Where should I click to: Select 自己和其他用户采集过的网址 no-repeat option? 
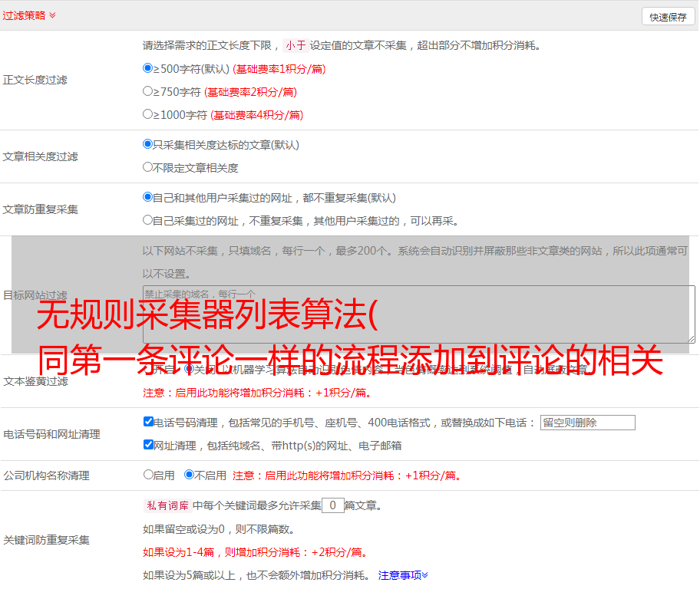point(148,197)
